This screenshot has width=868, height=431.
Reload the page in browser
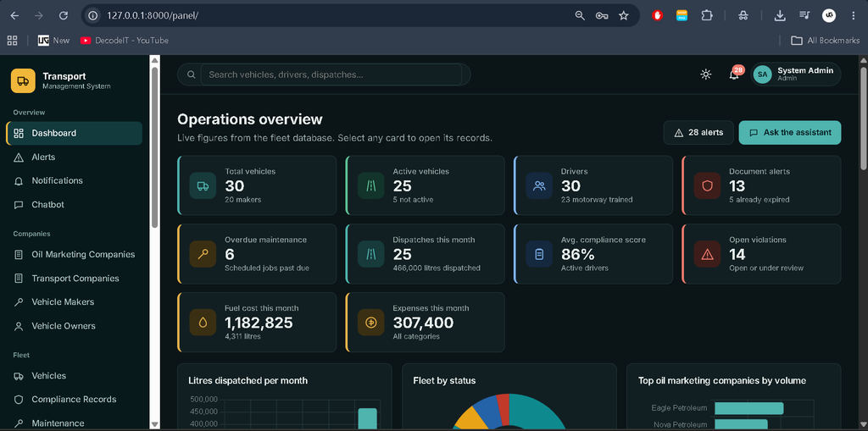point(63,15)
